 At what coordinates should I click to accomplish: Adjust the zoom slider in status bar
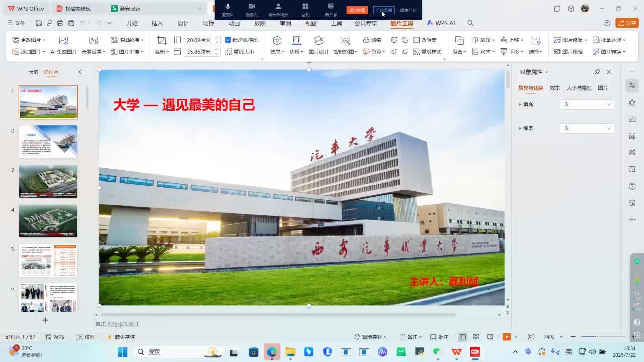coord(597,337)
